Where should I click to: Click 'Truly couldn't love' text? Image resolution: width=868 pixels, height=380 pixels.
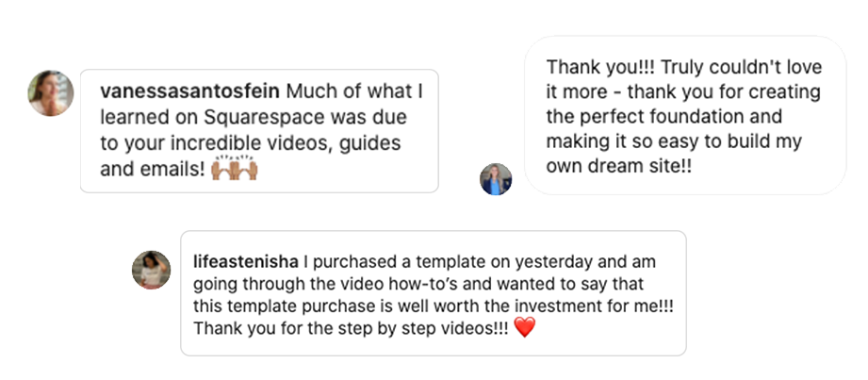pyautogui.click(x=742, y=67)
